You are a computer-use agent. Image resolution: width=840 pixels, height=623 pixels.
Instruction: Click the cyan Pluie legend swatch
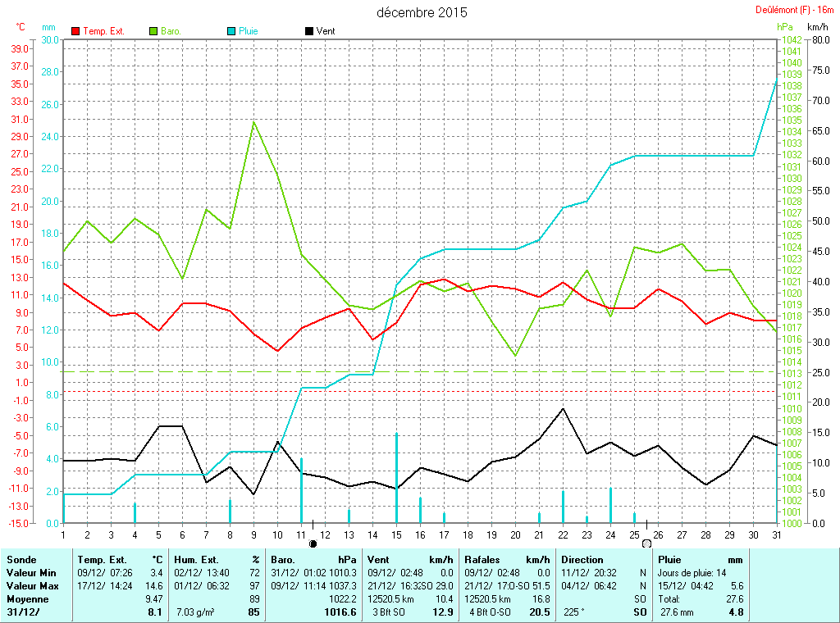[231, 31]
